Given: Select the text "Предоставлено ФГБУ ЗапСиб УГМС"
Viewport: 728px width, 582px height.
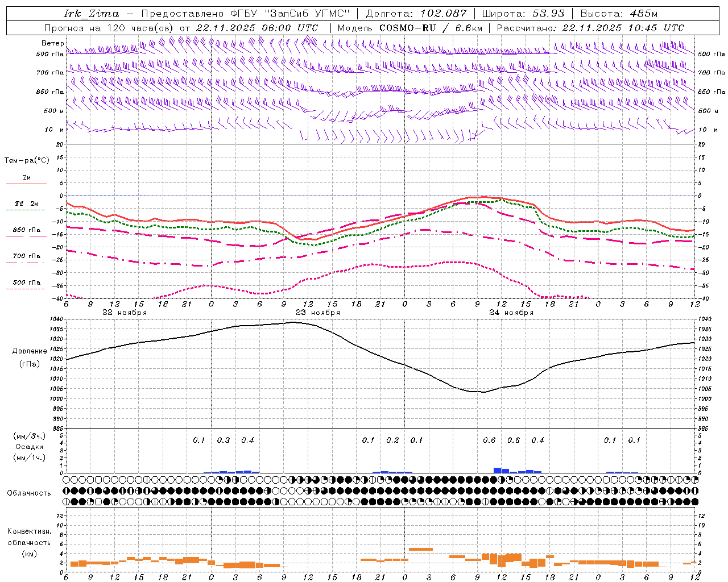Looking at the screenshot, I should pos(245,14).
